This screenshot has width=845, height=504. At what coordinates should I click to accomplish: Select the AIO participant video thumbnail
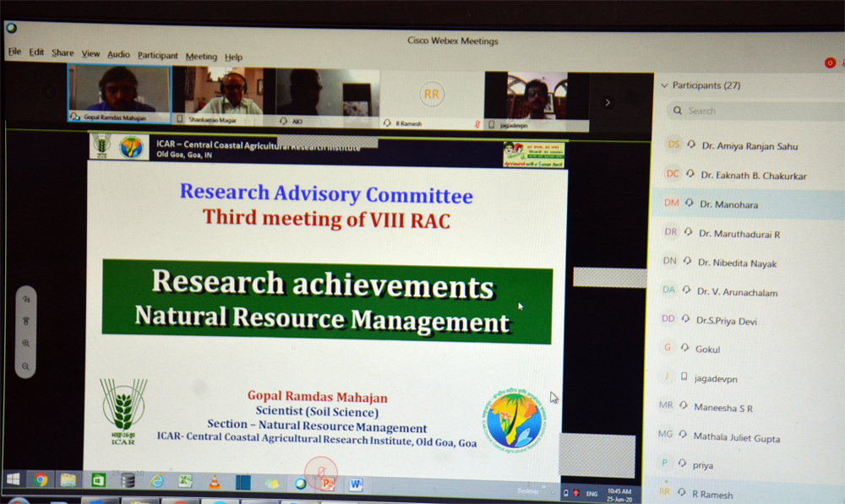pyautogui.click(x=328, y=98)
